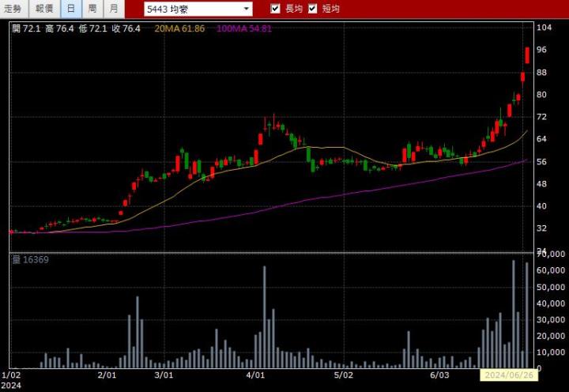Image resolution: width=569 pixels, height=392 pixels.
Task: Expand the 5443 均豪 stock dropdown arrow
Action: (x=246, y=9)
